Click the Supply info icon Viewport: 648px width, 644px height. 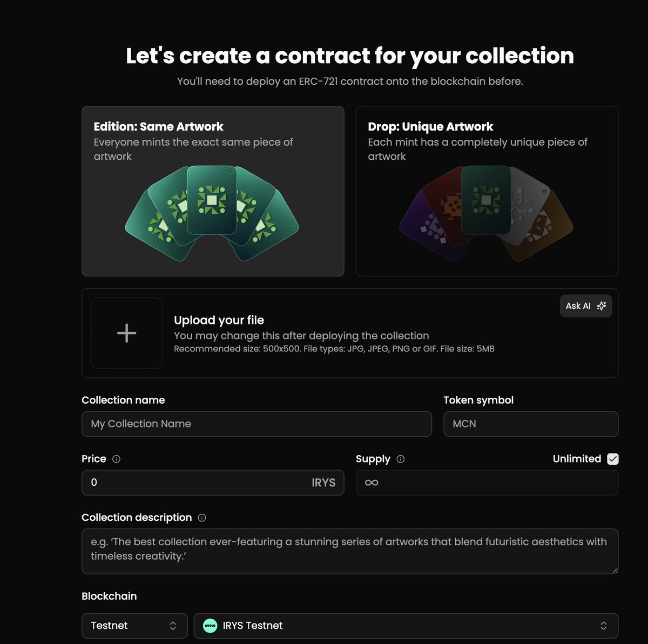click(401, 459)
